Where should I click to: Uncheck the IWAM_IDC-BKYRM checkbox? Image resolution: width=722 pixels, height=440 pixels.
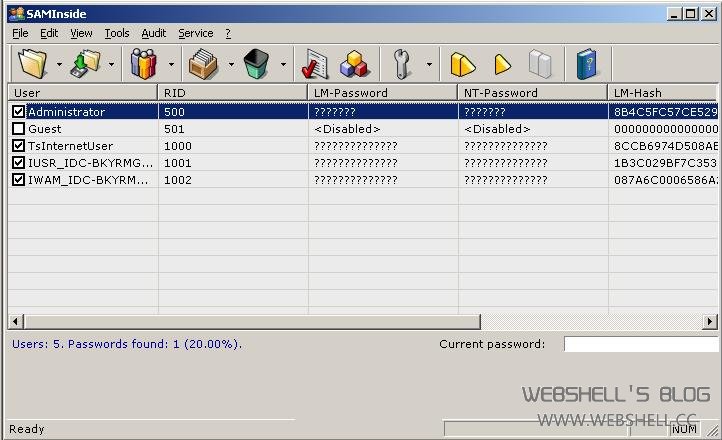pos(18,179)
